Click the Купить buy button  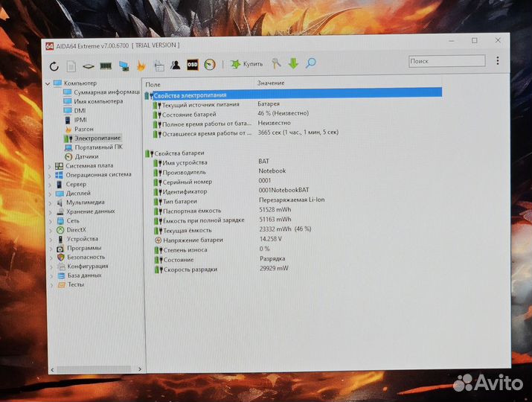click(247, 64)
